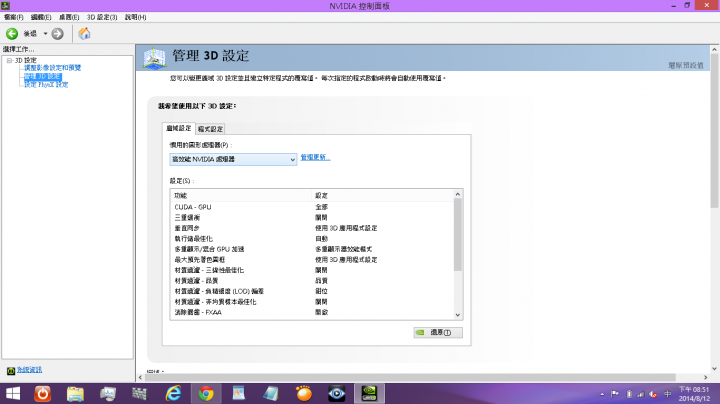Click the 設定 column header in list
The height and width of the screenshot is (404, 720).
(x=382, y=196)
